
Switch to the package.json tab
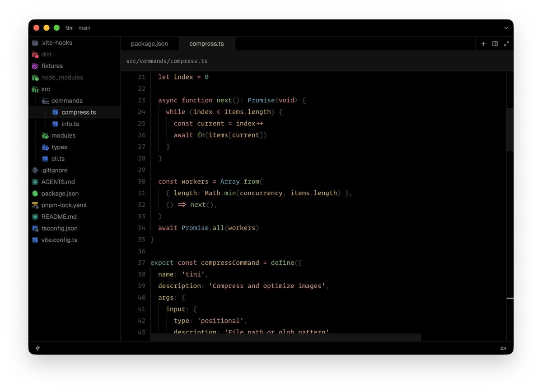[x=150, y=44]
